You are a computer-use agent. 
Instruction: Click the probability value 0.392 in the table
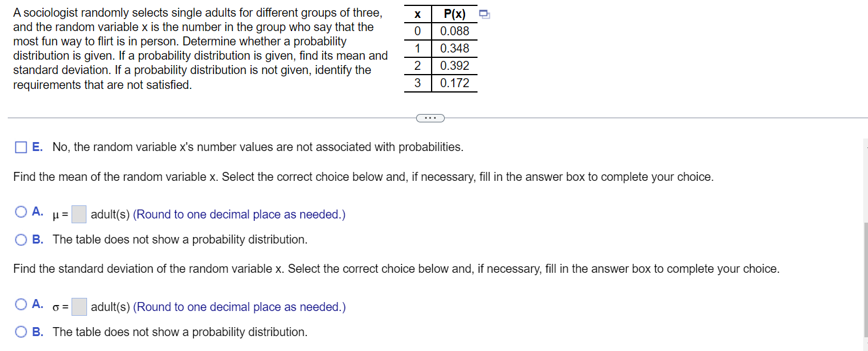click(454, 66)
